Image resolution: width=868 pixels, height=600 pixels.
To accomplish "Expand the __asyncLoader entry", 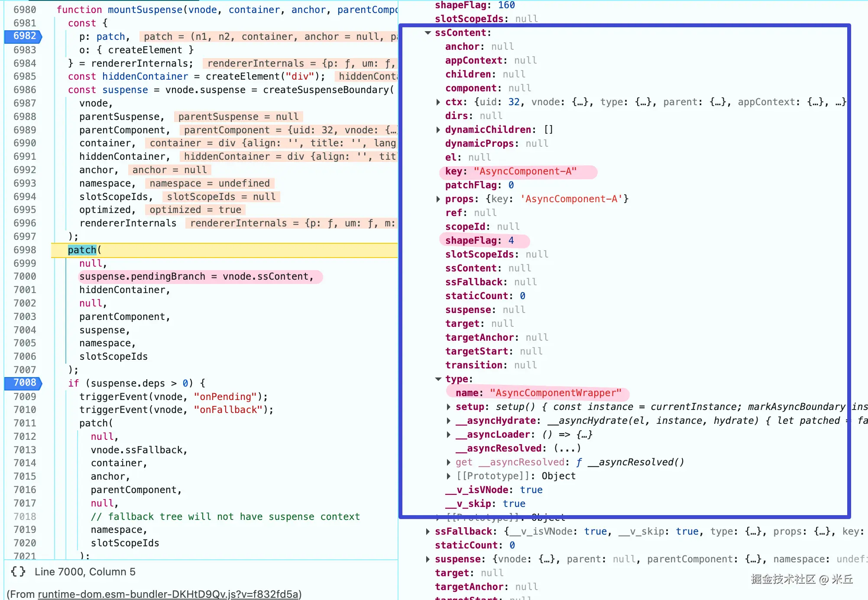I will tap(449, 435).
